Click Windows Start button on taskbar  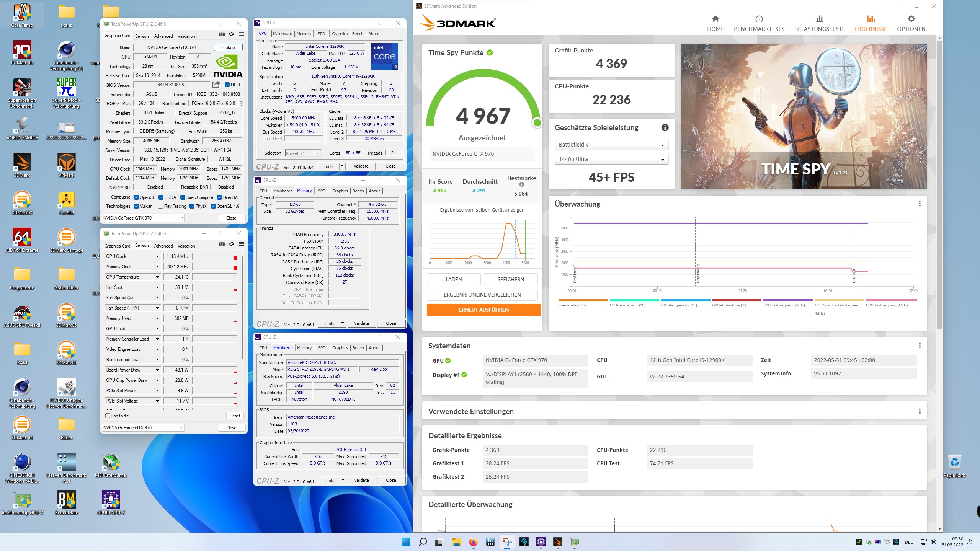point(406,542)
